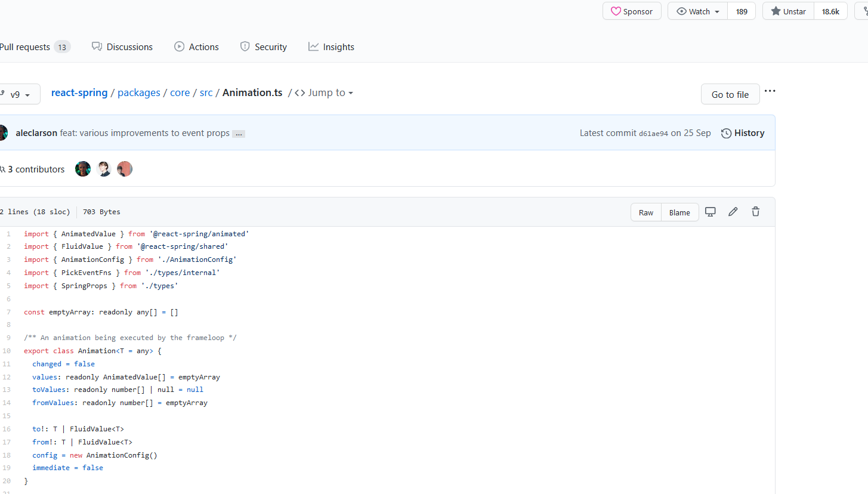
Task: Click the '@react-spring/shared' import string
Action: [183, 246]
